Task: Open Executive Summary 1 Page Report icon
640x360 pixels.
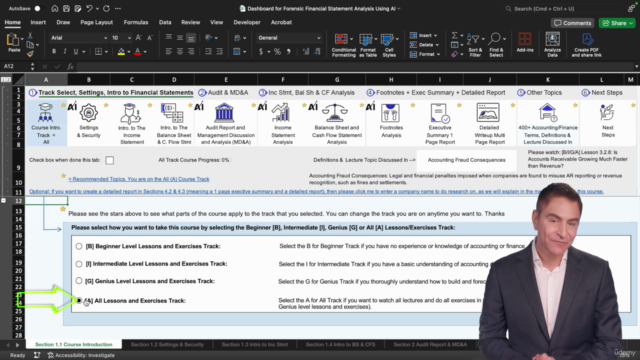Action: coord(440,113)
